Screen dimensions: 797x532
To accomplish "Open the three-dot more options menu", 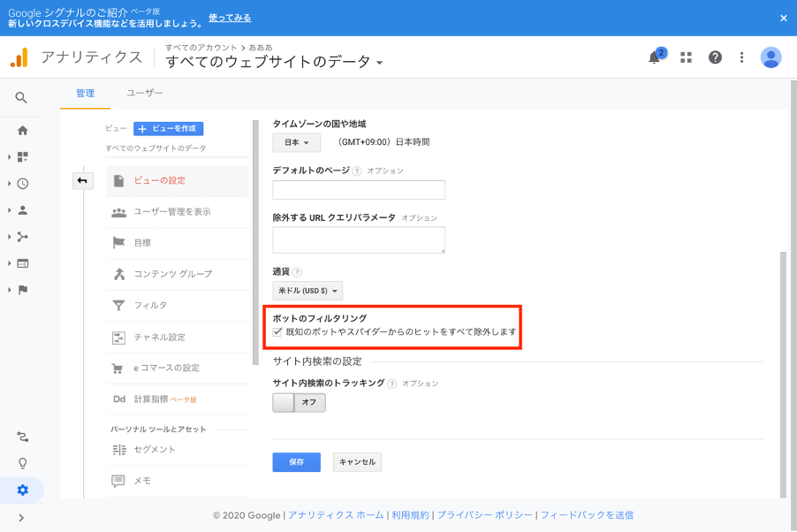I will [741, 57].
